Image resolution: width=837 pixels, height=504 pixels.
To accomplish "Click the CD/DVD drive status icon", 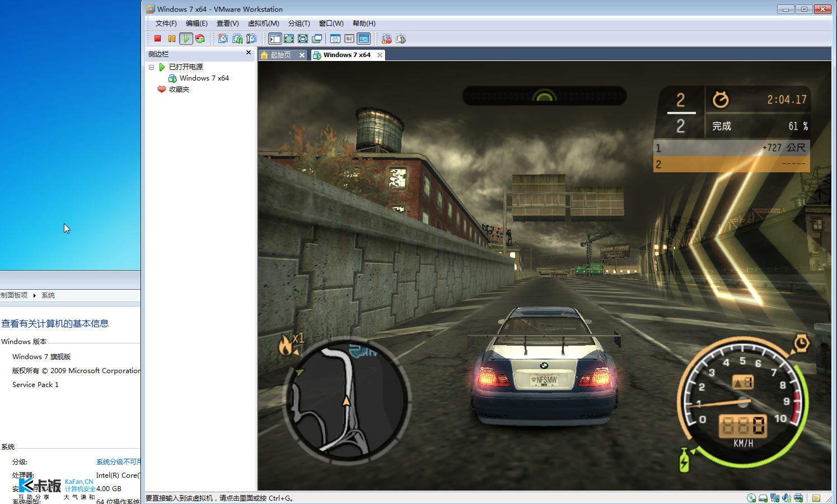I will 751,498.
